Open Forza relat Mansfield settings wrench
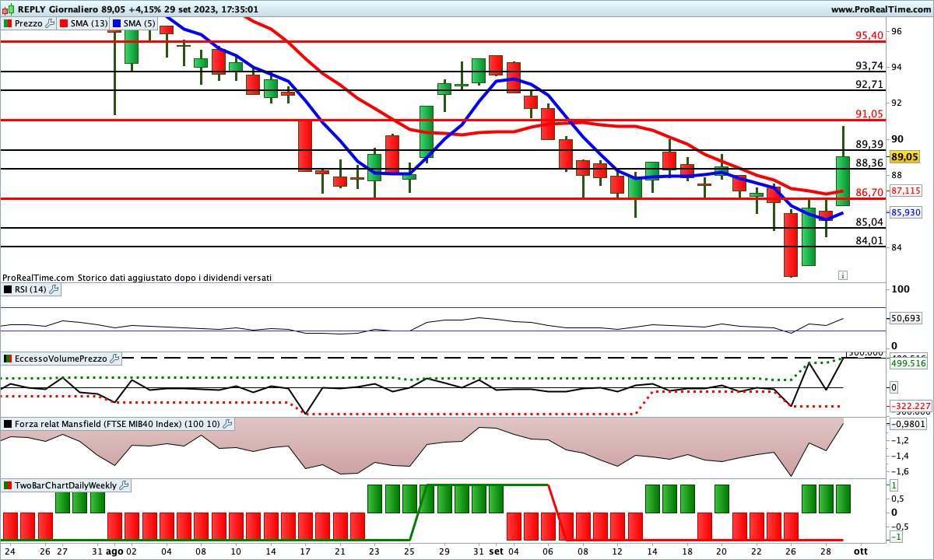This screenshot has height=560, width=934. (x=227, y=424)
